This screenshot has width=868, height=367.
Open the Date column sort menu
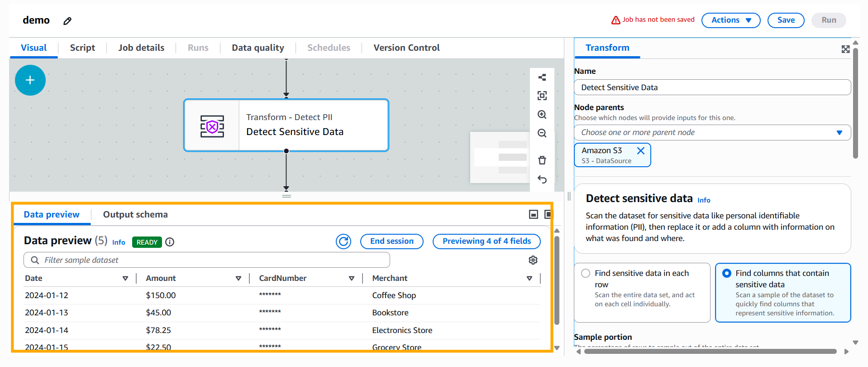tap(125, 278)
